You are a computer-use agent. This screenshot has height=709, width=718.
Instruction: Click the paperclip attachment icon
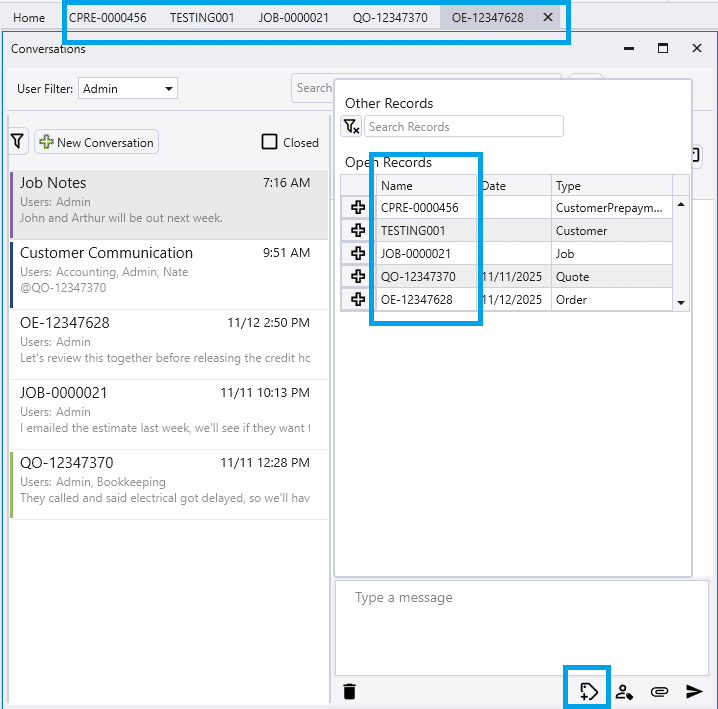pyautogui.click(x=659, y=691)
